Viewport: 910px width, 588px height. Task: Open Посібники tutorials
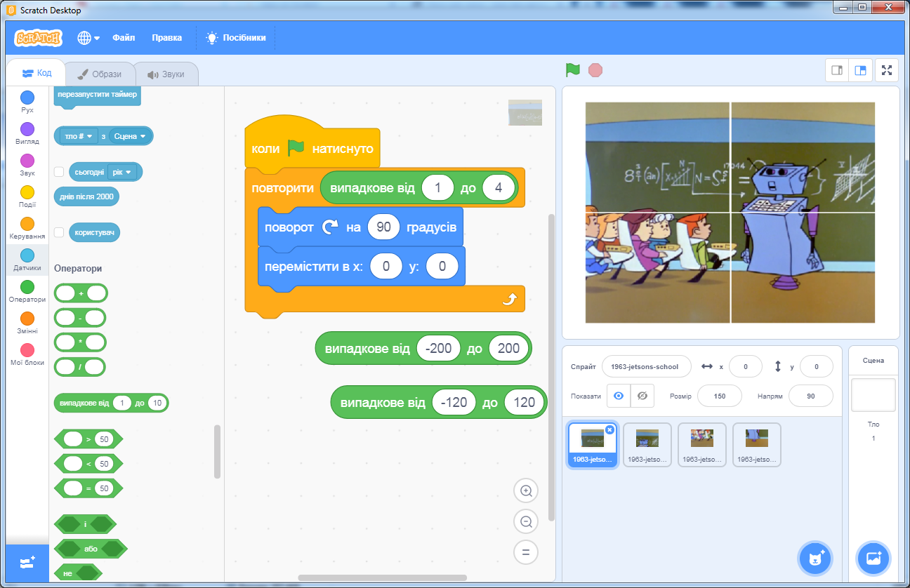point(236,38)
